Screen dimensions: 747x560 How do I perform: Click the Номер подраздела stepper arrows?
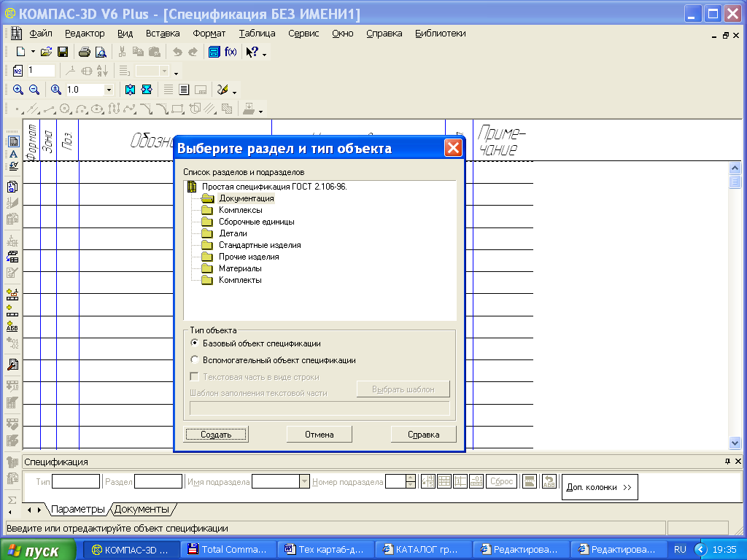coord(411,481)
